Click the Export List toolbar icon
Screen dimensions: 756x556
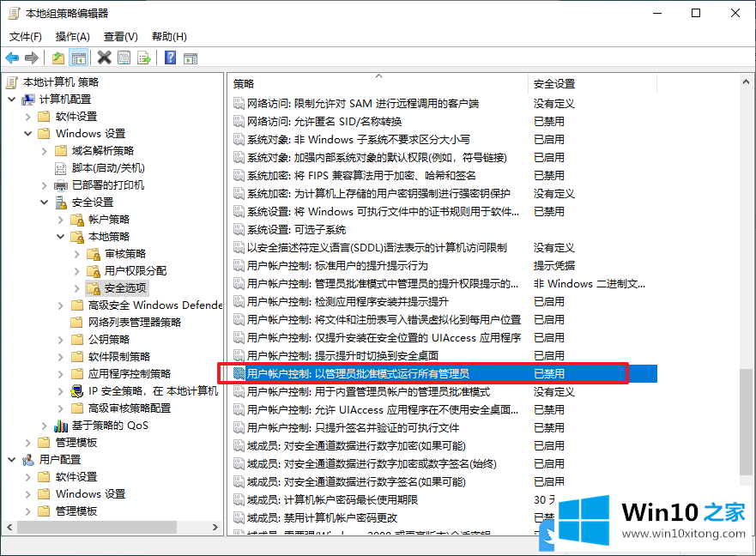tap(144, 58)
